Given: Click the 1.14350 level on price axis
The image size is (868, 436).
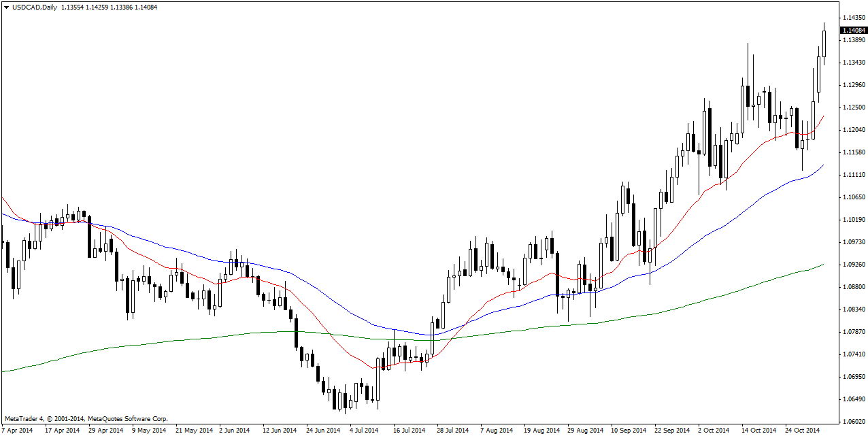Looking at the screenshot, I should pos(854,17).
